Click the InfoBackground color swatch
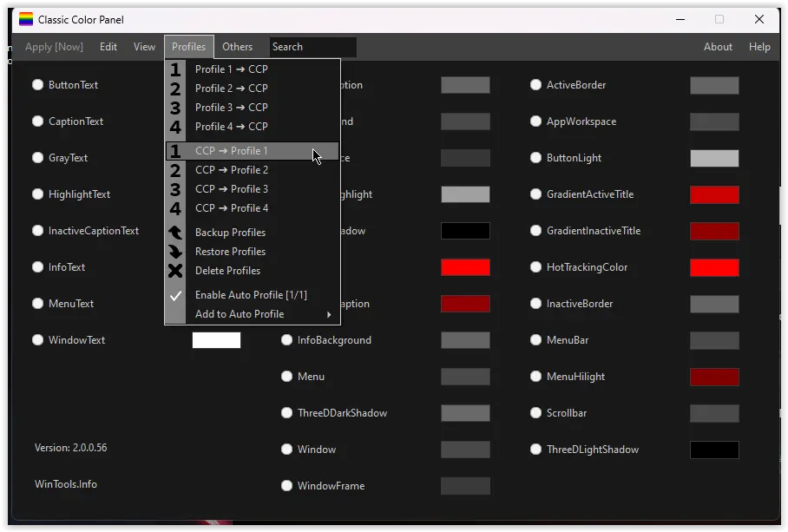Viewport: 788px width, 532px height. (465, 340)
